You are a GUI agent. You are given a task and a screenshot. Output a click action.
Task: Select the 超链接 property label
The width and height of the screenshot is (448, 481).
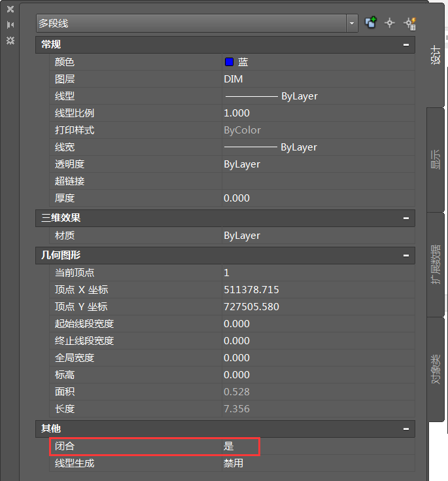[69, 181]
